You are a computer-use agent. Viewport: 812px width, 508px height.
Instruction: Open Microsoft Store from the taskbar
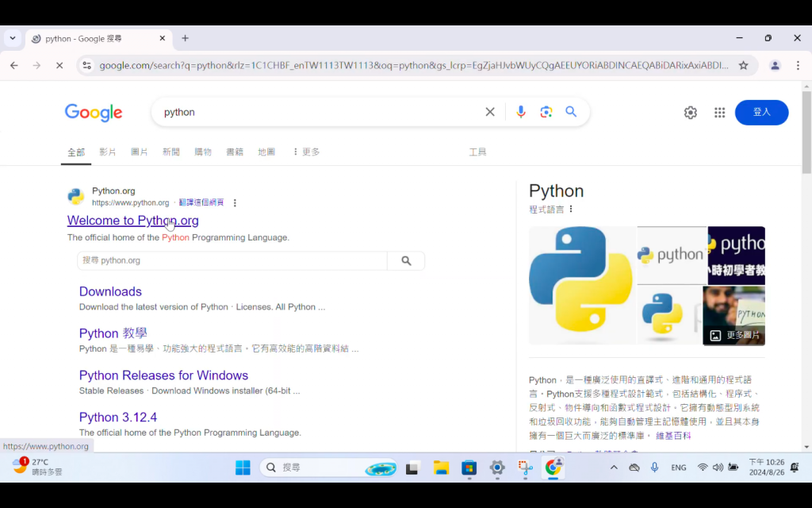coord(469,468)
